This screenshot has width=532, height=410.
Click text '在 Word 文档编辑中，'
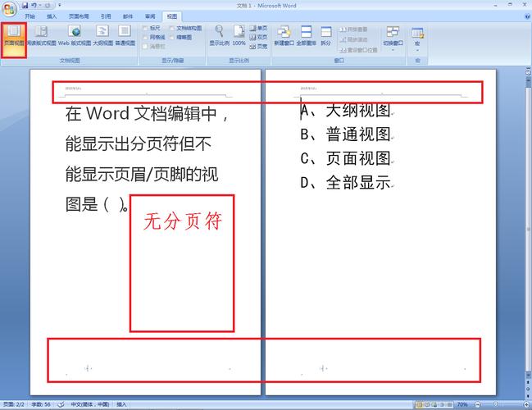pos(148,113)
